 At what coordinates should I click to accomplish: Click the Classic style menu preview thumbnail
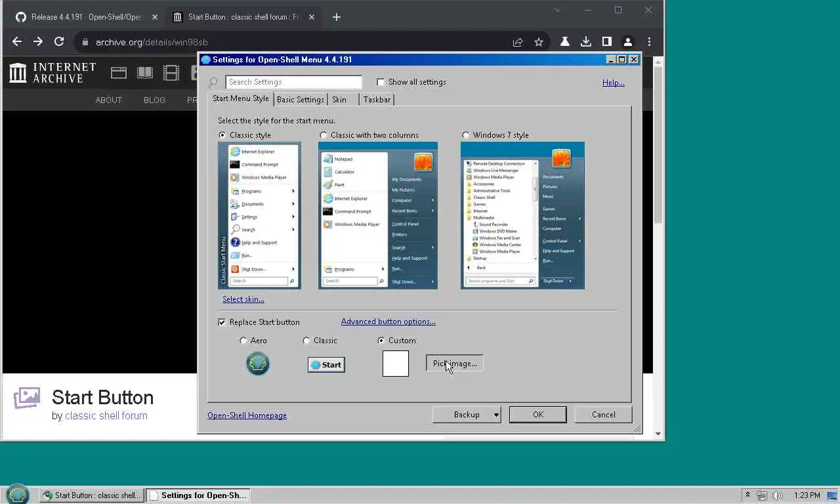259,216
